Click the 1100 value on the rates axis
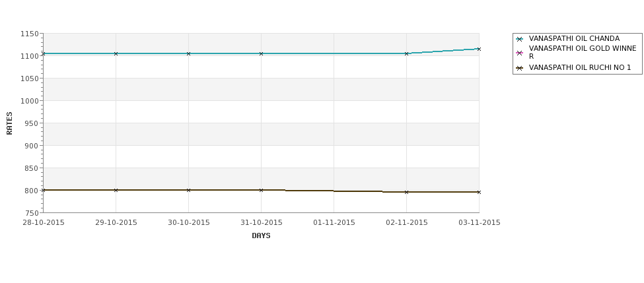 [30, 56]
